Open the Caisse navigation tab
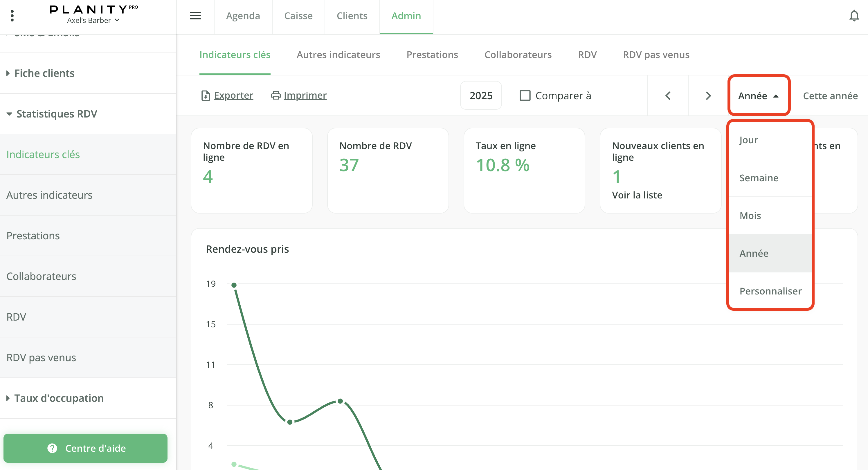This screenshot has height=470, width=868. (x=298, y=16)
